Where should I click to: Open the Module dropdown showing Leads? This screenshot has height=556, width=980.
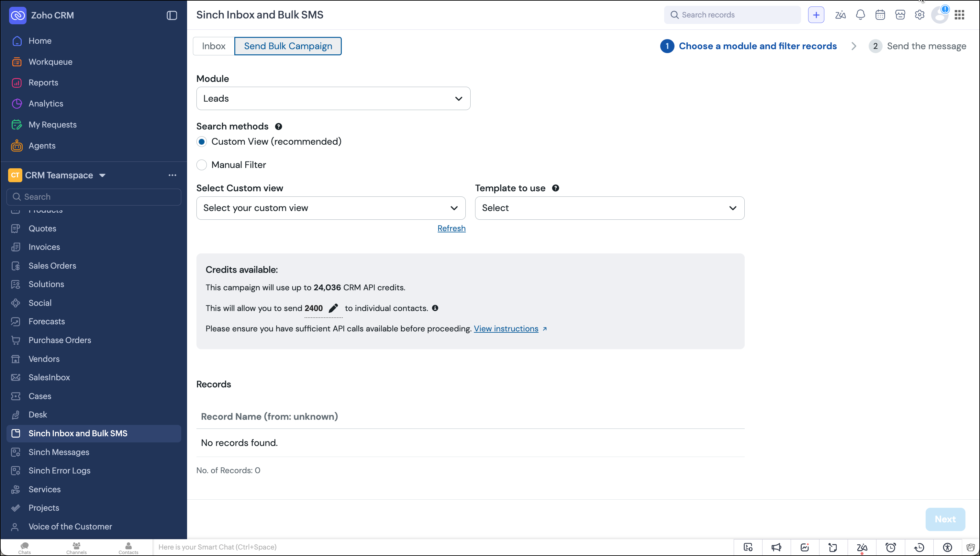click(333, 98)
